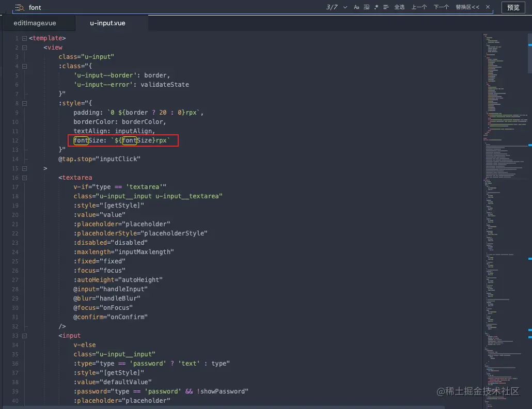
Task: Click :value="defaultValue" on line 38
Action: click(113, 382)
